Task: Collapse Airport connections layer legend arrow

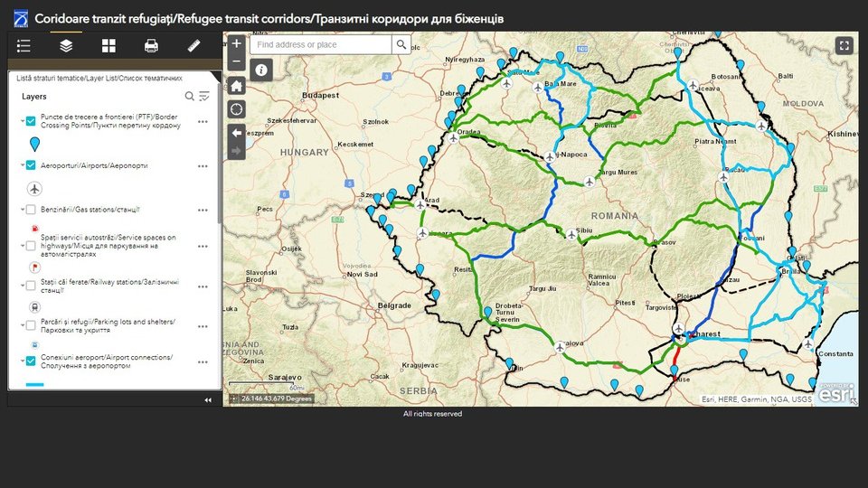Action: pos(23,361)
